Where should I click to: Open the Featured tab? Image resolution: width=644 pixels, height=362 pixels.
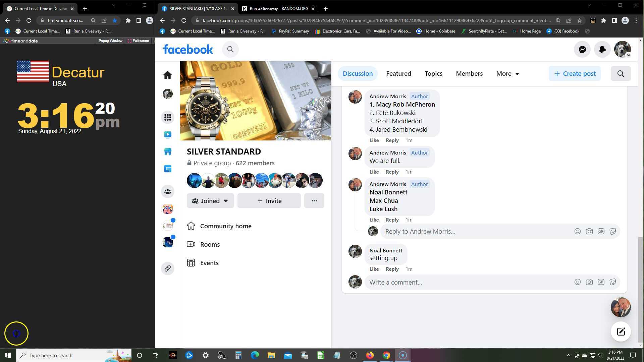pyautogui.click(x=398, y=74)
